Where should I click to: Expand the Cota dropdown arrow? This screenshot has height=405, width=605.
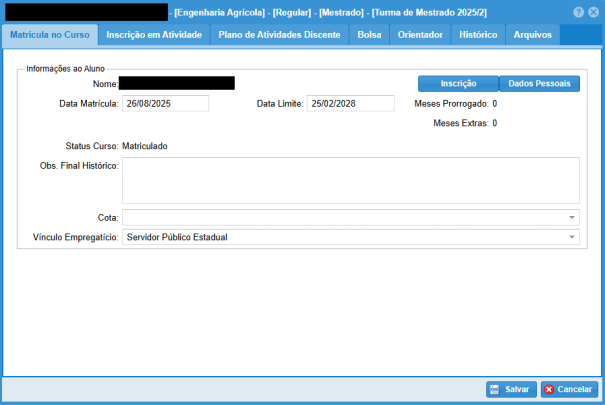coord(572,217)
